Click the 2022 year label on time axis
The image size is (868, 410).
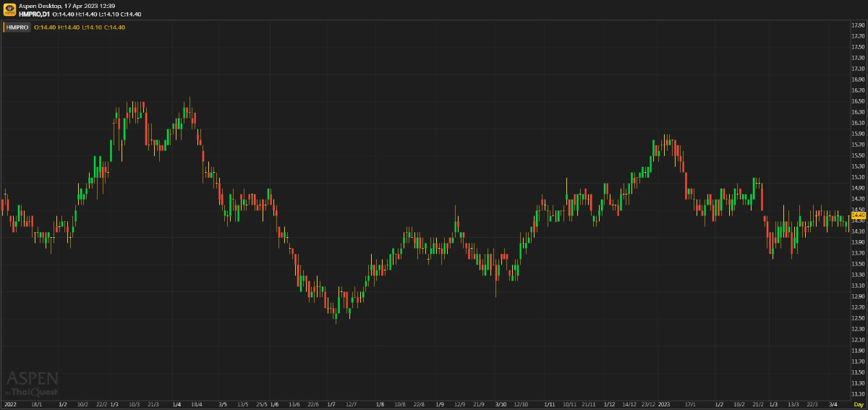tap(10, 404)
